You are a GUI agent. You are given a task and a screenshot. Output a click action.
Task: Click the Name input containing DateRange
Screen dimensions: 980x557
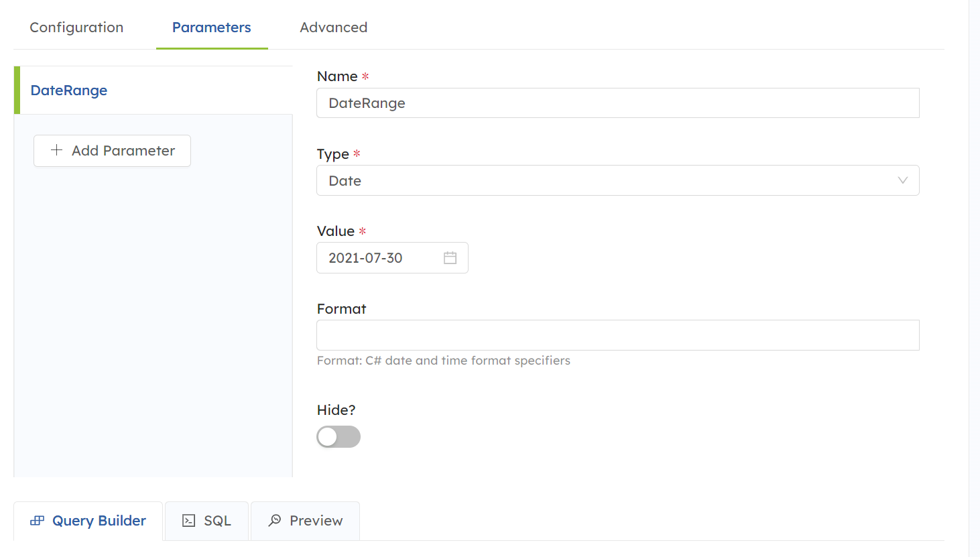[x=617, y=103]
